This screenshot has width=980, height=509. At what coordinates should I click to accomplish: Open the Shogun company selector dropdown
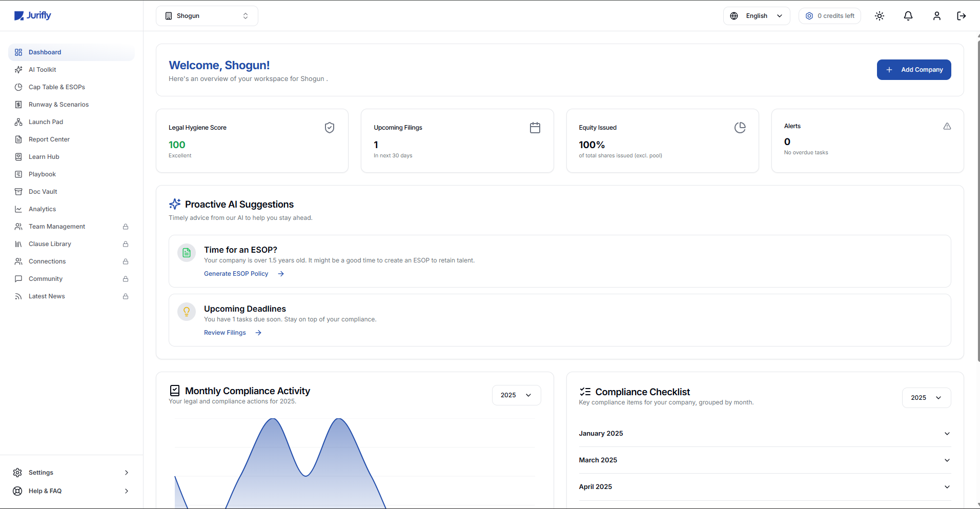click(x=207, y=16)
